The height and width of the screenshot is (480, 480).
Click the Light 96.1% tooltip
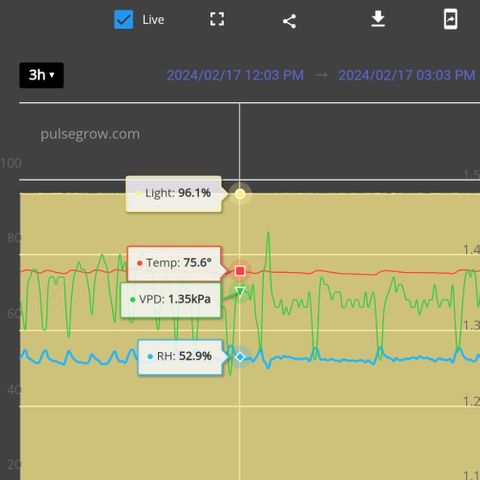click(x=174, y=194)
